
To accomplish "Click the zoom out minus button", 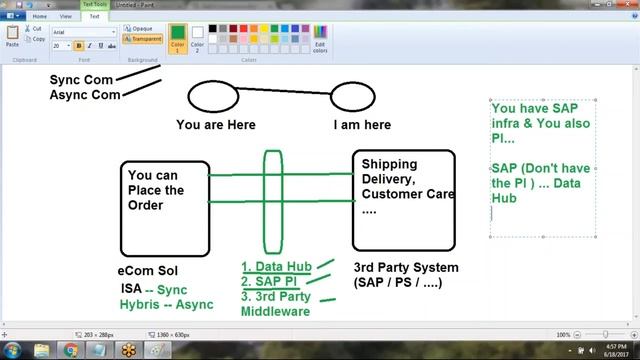I will point(577,335).
